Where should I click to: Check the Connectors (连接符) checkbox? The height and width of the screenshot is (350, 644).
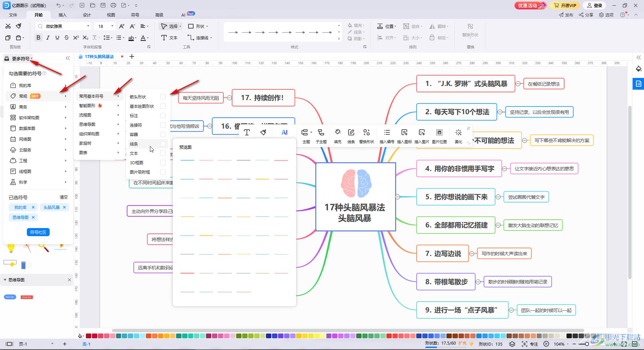click(x=163, y=125)
